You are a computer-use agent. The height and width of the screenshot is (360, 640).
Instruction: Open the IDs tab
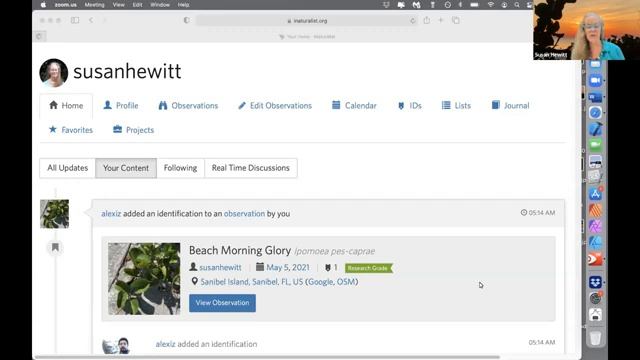coord(410,106)
